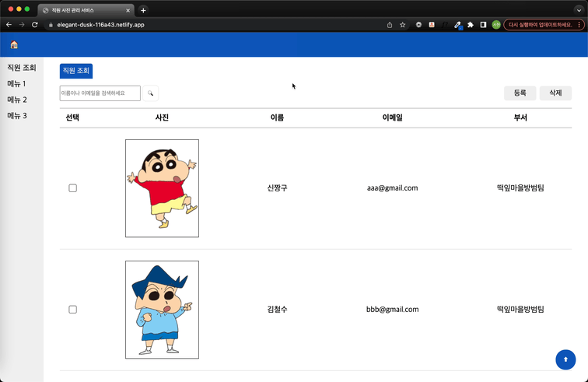Screen dimensions: 588x382
Task: Open a new browser tab with plus
Action: [x=143, y=11]
